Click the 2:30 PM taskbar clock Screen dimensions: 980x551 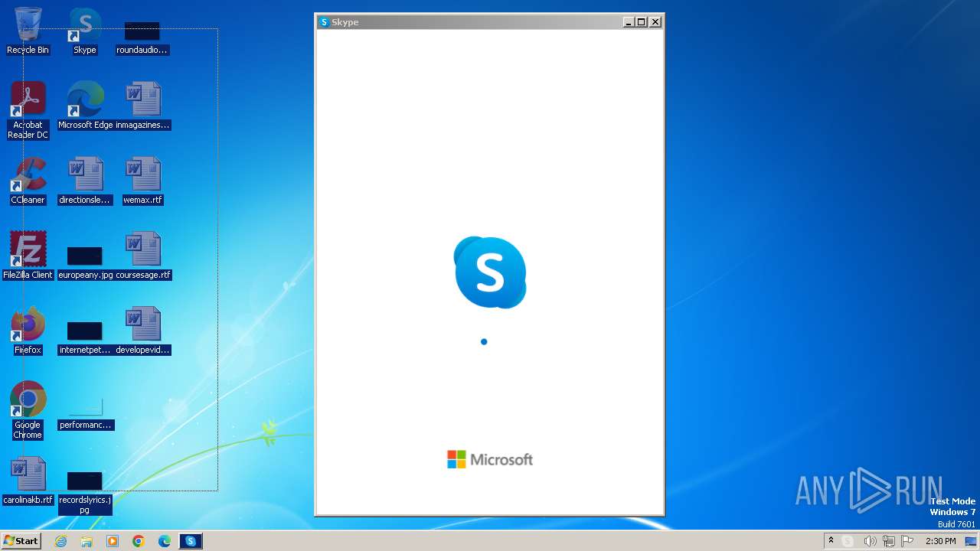tap(941, 541)
